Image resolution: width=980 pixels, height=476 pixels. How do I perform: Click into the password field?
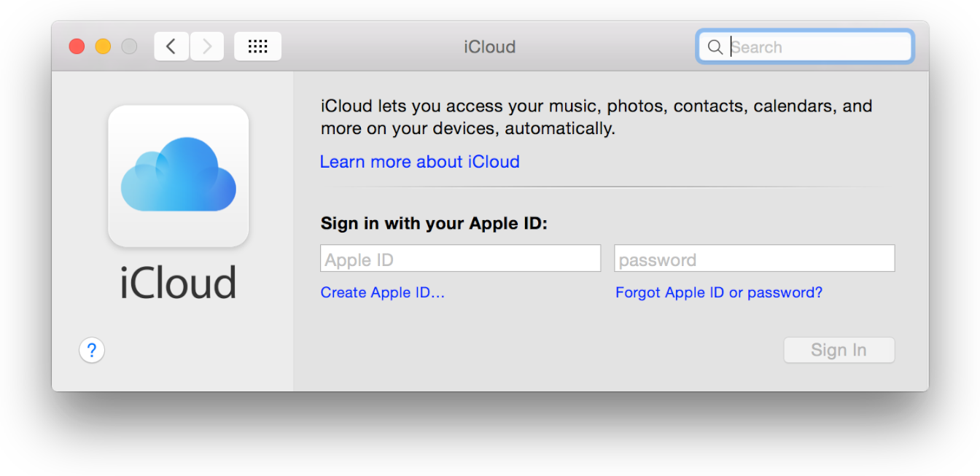click(754, 259)
